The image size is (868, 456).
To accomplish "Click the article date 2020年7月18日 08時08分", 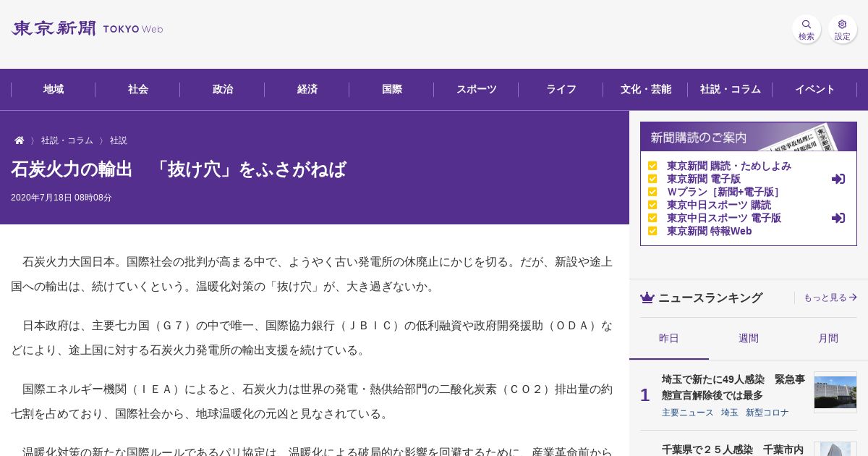I will click(x=61, y=198).
